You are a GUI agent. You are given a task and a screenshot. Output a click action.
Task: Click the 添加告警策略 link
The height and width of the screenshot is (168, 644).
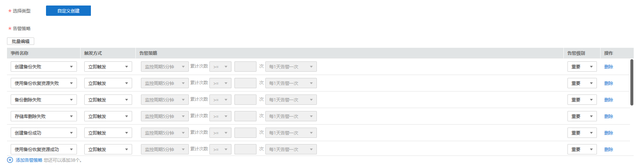(x=29, y=160)
